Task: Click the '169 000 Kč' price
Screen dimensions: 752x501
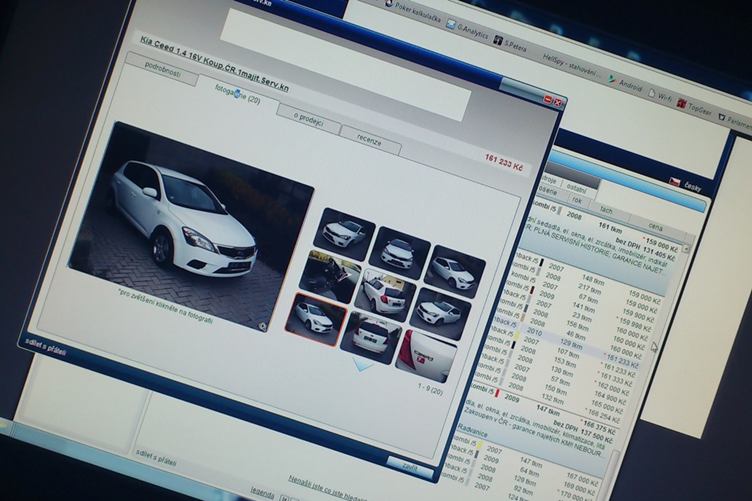Action: pos(578,488)
